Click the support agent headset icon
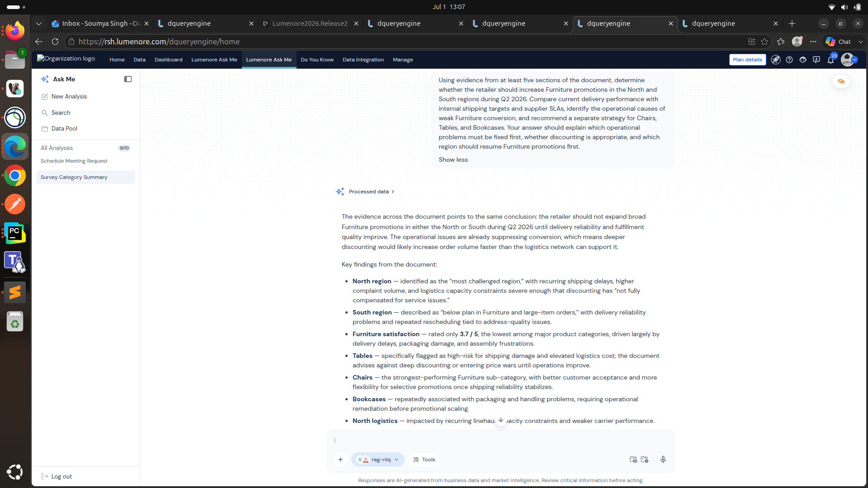 tap(803, 60)
